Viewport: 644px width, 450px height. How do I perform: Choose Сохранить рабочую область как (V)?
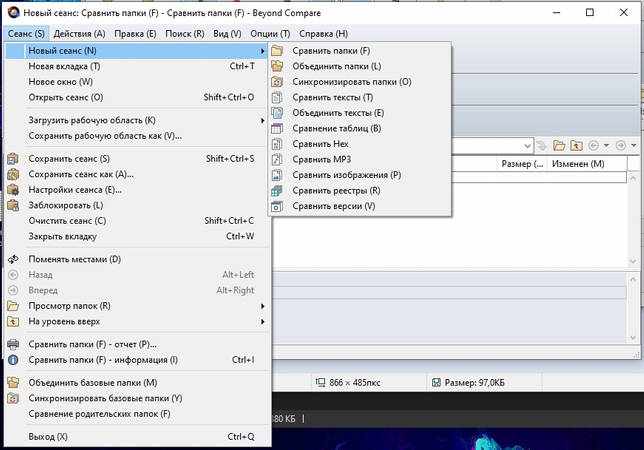138,136
